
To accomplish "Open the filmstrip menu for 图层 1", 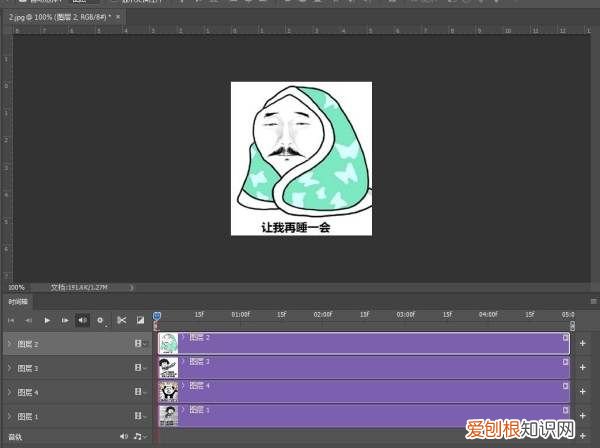I will (139, 414).
